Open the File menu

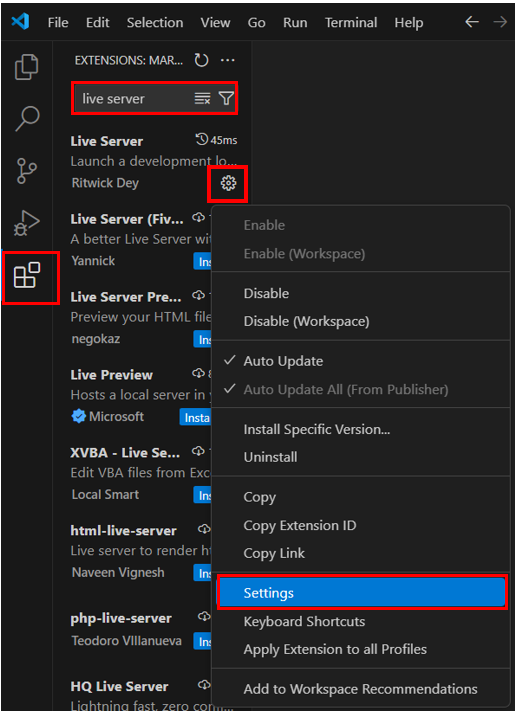click(x=58, y=22)
